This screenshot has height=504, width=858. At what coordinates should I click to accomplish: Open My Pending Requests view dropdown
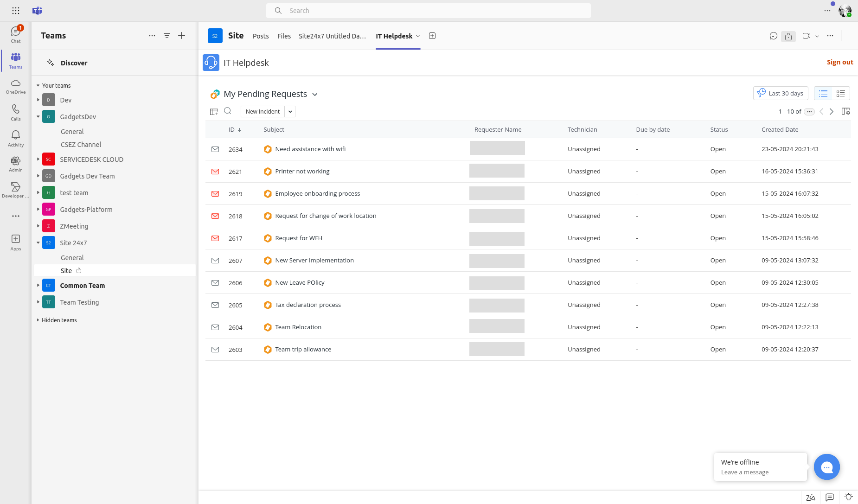coord(315,94)
